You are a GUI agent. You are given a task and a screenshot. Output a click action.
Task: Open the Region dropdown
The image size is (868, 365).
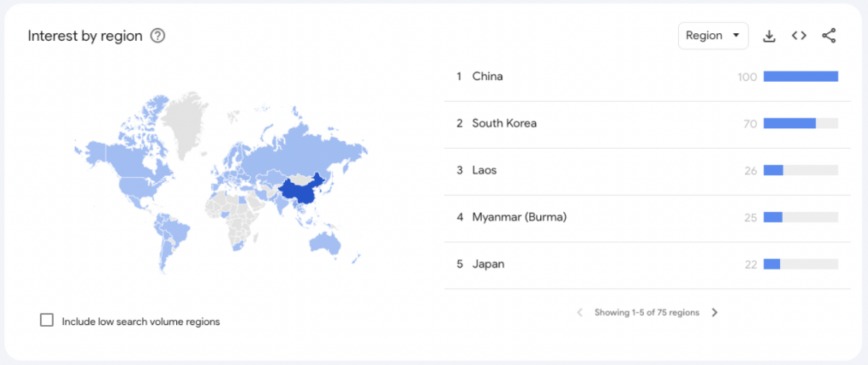click(713, 36)
